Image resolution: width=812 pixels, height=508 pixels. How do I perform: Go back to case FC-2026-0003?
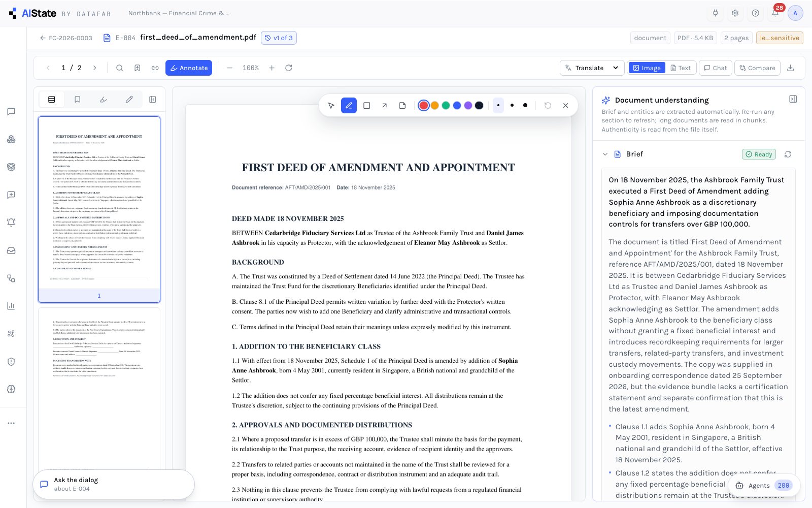point(66,38)
